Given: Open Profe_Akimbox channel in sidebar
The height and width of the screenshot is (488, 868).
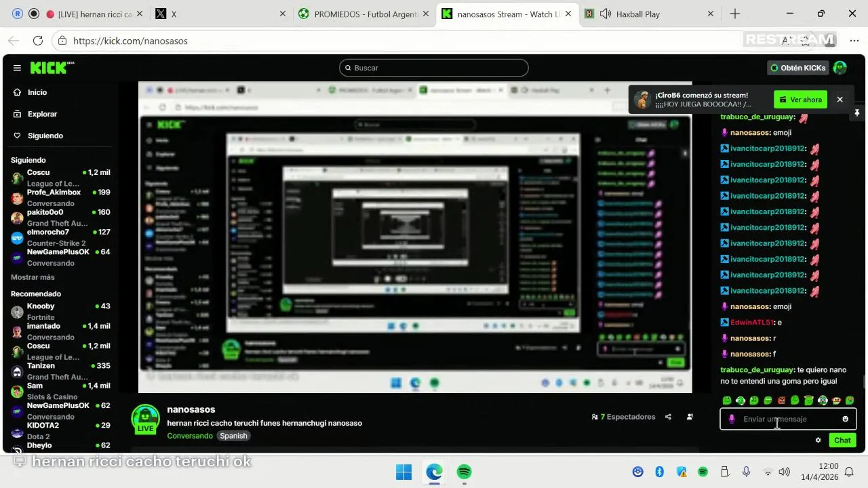Looking at the screenshot, I should (60, 197).
